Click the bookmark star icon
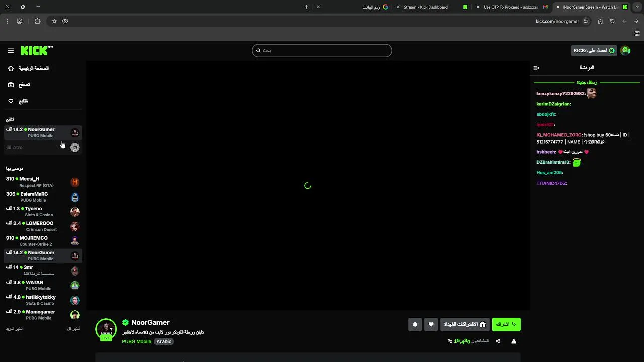Screen dimensions: 644x362 click(54, 21)
